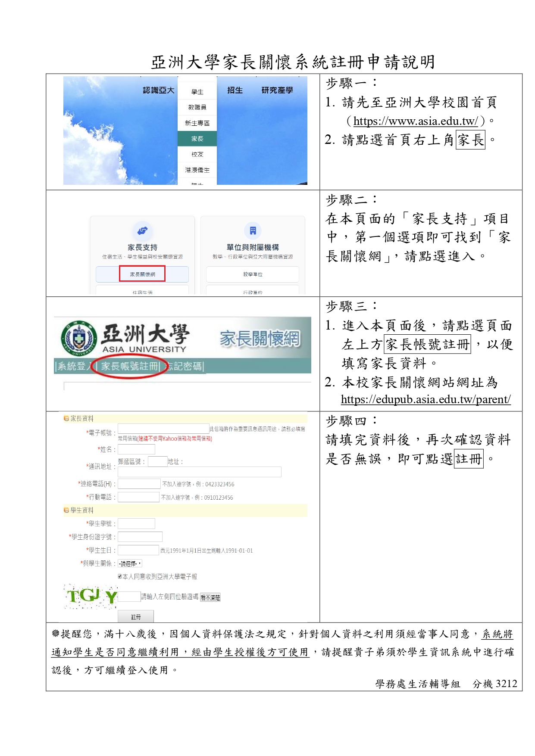Viewport: 535px width, 756px height.
Task: Open the 教學單位 button
Action: tap(253, 274)
